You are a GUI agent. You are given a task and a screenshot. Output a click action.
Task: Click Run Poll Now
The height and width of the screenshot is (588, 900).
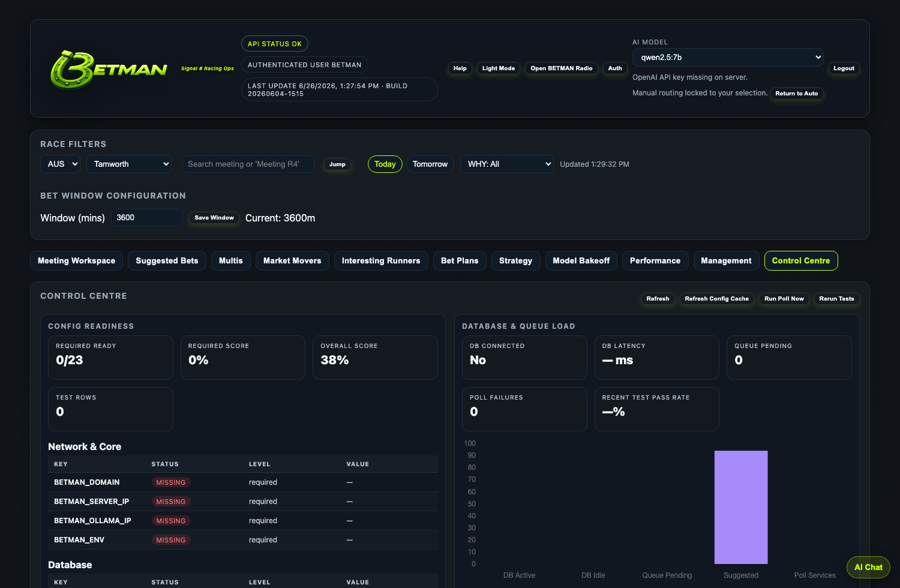tap(784, 299)
